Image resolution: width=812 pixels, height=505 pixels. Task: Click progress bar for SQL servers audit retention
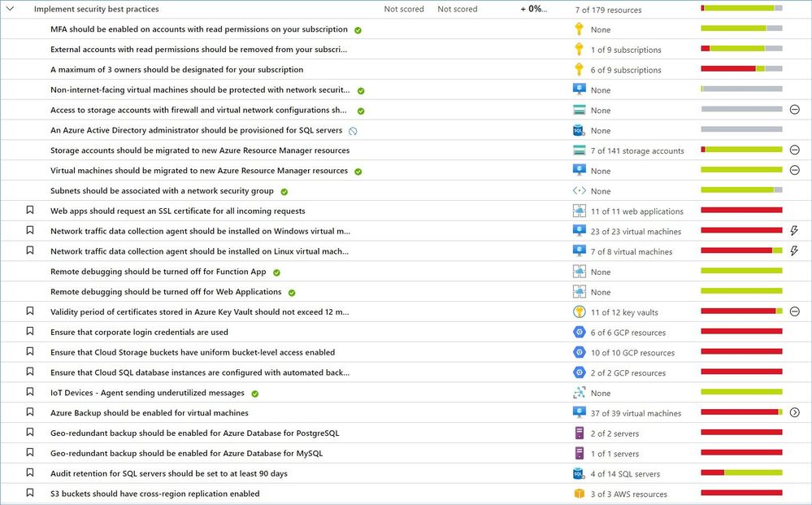click(x=741, y=473)
